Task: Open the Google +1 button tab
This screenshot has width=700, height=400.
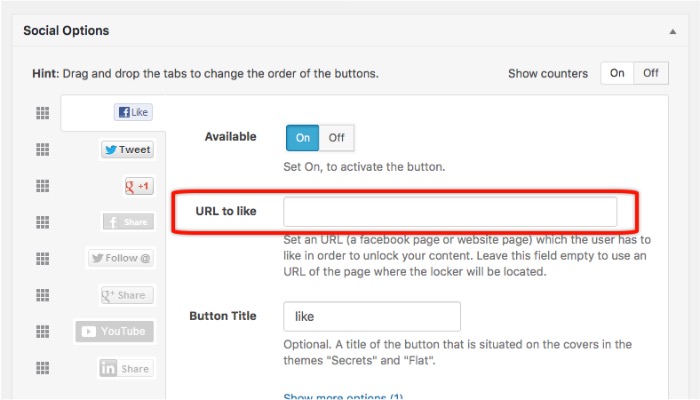Action: [x=136, y=186]
